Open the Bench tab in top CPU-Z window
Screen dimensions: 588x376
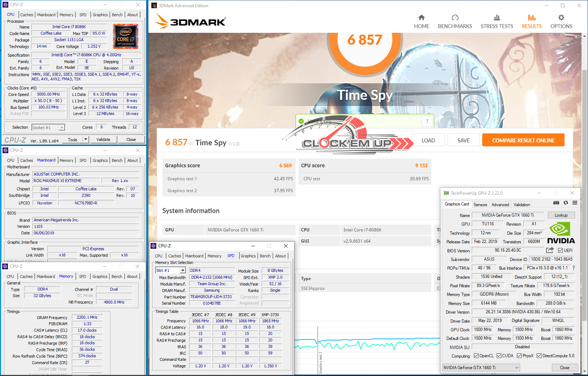[117, 15]
